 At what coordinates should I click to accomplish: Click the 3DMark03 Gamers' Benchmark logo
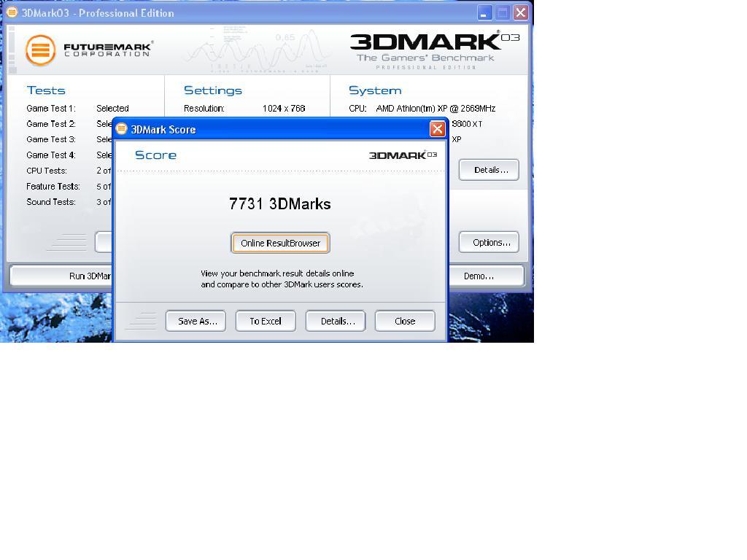pyautogui.click(x=435, y=50)
